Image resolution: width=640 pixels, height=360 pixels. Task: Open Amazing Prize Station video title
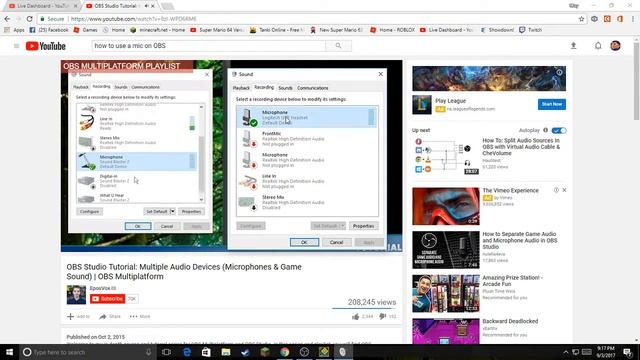513,281
